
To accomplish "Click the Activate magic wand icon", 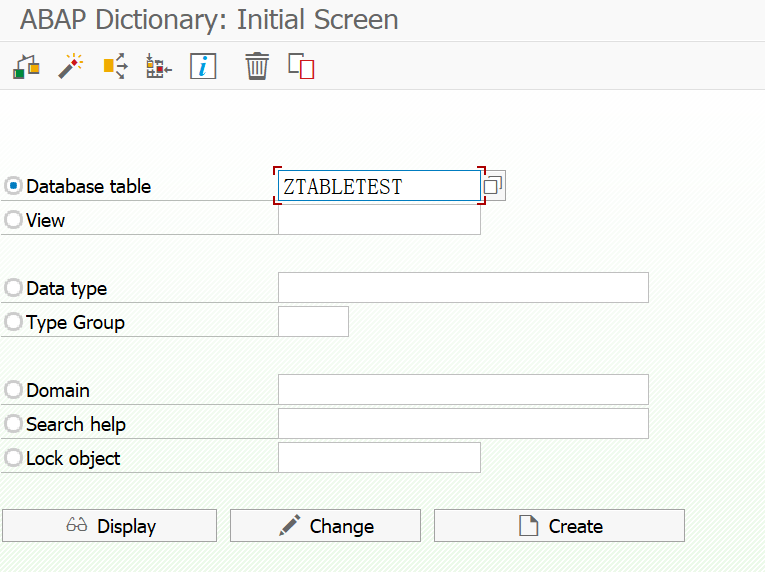I will click(x=70, y=67).
